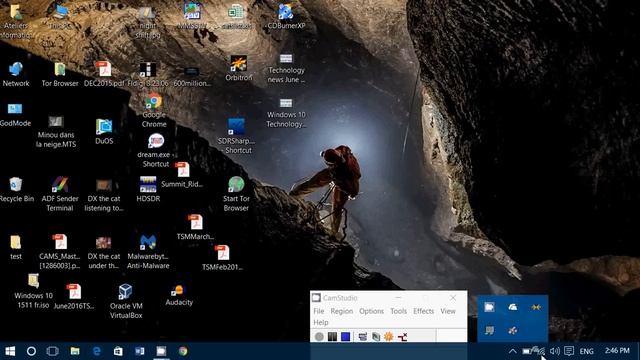This screenshot has width=640, height=360.
Task: Select the Network desktop icon
Action: (x=16, y=74)
